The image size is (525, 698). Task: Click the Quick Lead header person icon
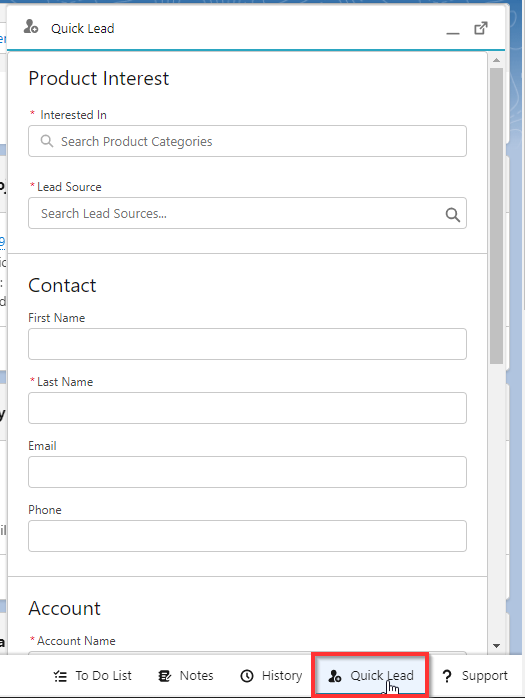pyautogui.click(x=31, y=27)
